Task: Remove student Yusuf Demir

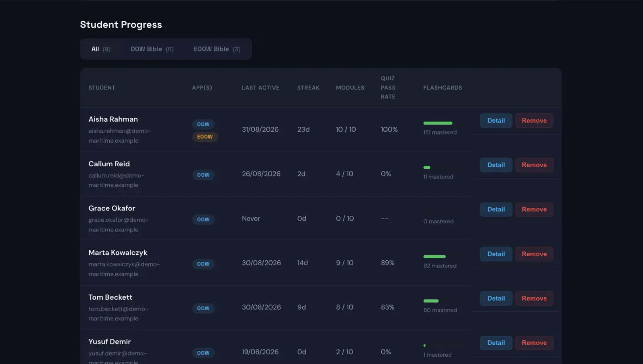Action: pyautogui.click(x=534, y=343)
